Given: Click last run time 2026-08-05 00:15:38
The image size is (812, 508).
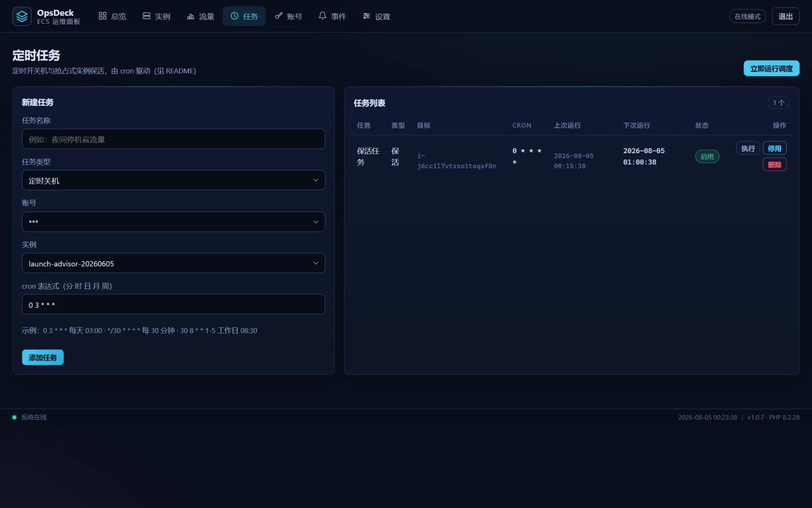Looking at the screenshot, I should coord(573,161).
